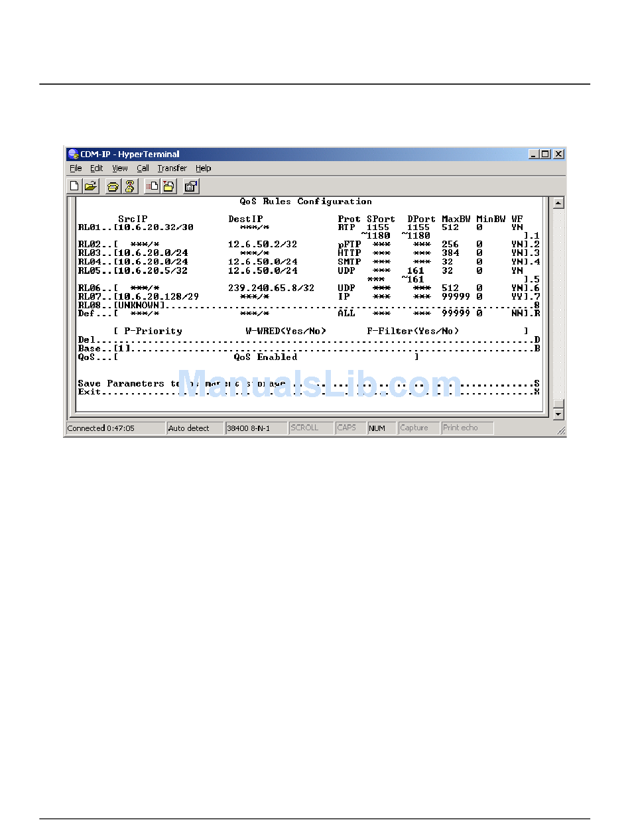Click the HyperTerminal title bar app icon
Image resolution: width=630 pixels, height=840 pixels.
click(73, 154)
